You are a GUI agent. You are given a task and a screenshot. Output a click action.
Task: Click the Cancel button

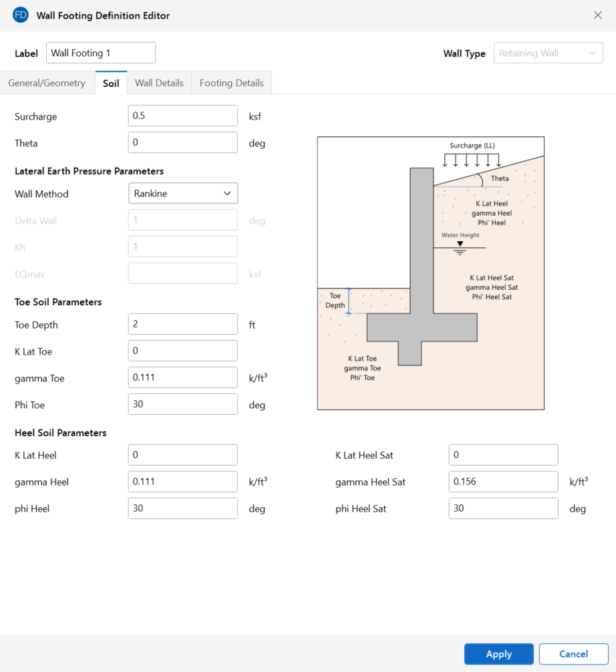point(573,654)
